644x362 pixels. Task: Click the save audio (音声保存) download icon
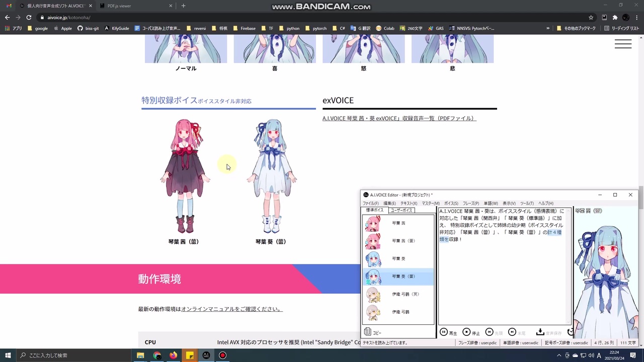(540, 332)
